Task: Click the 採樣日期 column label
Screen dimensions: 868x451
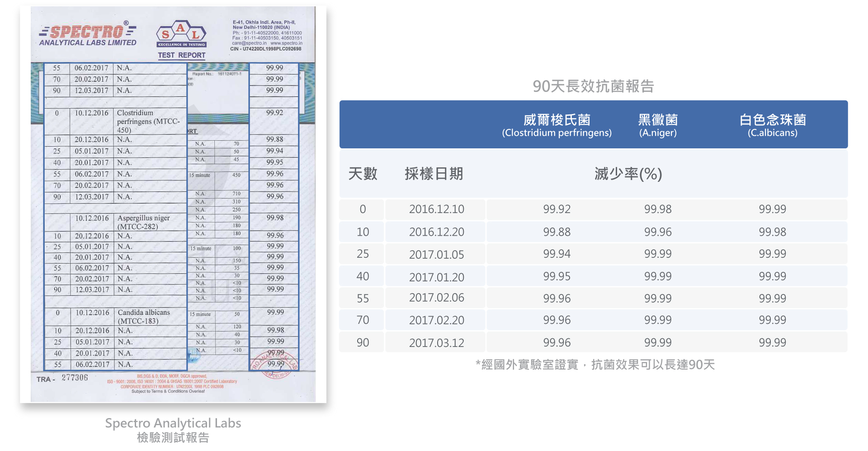Action: click(x=434, y=174)
